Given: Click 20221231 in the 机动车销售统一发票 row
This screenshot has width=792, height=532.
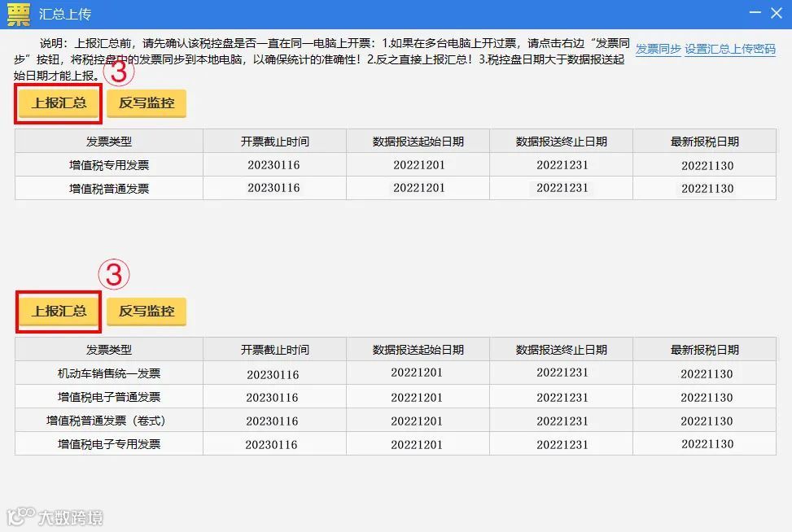Looking at the screenshot, I should (562, 373).
